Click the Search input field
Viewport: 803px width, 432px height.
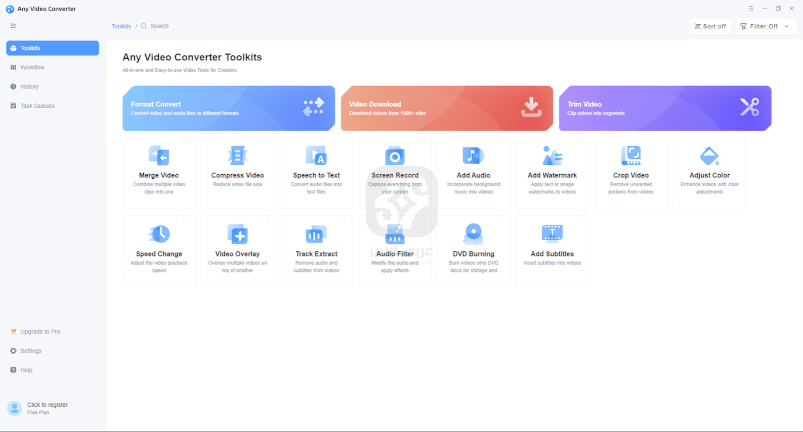(x=159, y=26)
